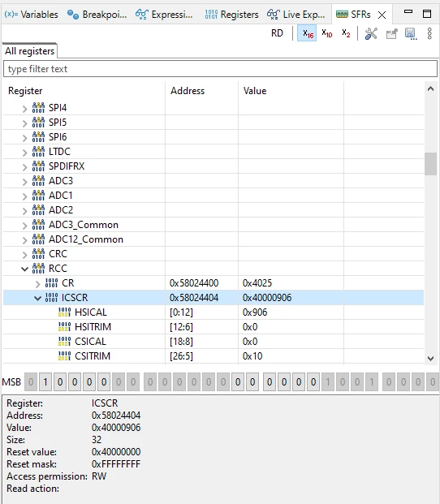Click the CSITRIM value 0x10
The image size is (440, 504).
click(252, 356)
